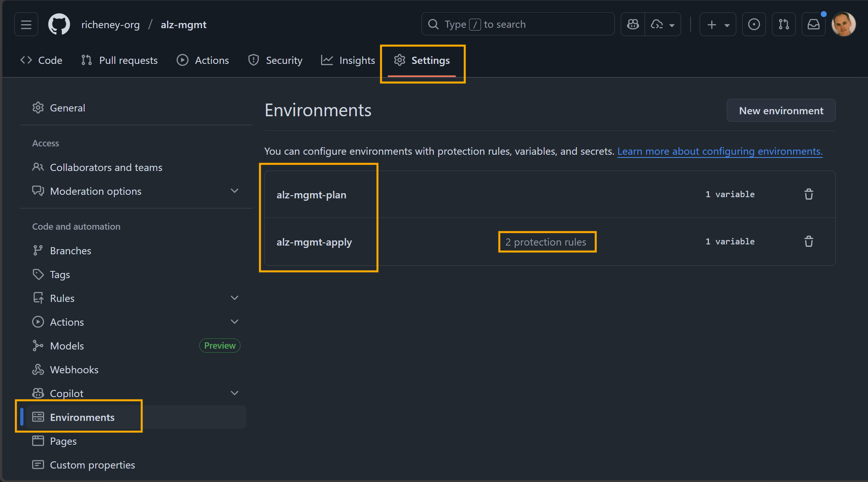Open the navigation hamburger menu
Screen dimensions: 868x482
tap(25, 24)
